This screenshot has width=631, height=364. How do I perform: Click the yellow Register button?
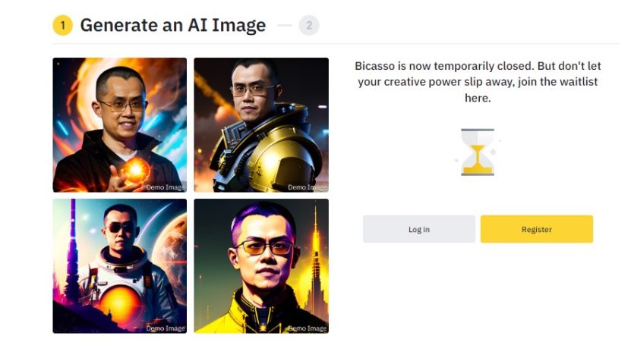[536, 229]
